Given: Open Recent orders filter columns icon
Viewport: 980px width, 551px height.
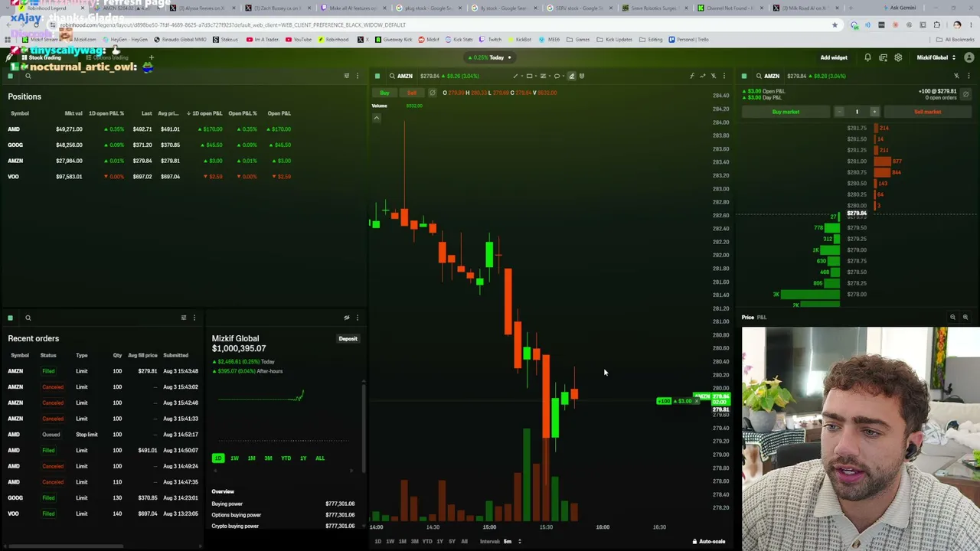Looking at the screenshot, I should (x=184, y=318).
